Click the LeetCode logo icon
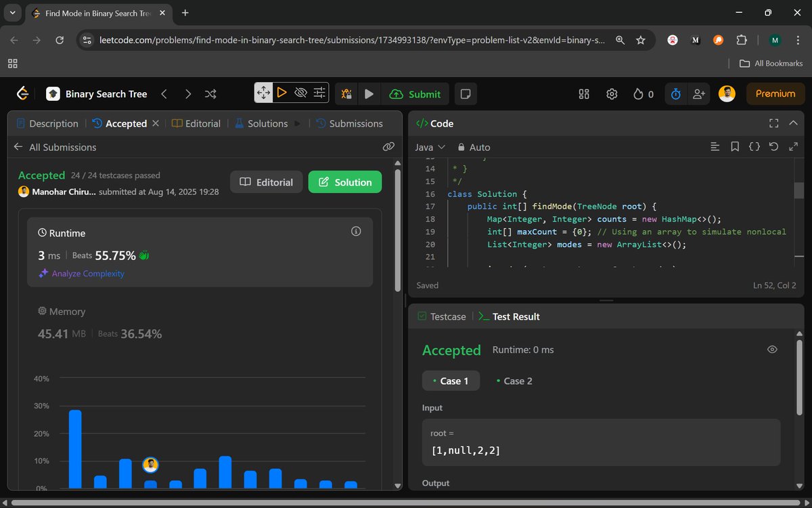 pos(22,93)
